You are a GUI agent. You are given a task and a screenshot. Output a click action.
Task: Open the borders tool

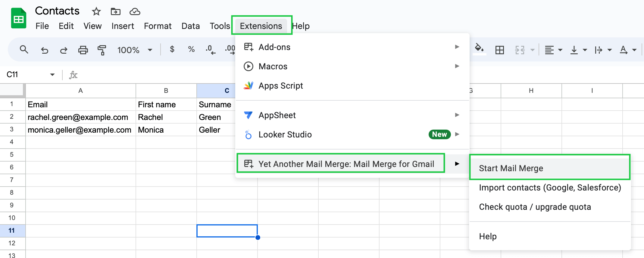[499, 50]
